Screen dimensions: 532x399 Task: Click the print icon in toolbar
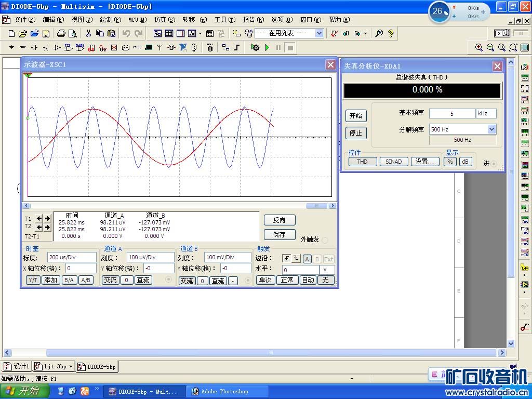pos(61,33)
